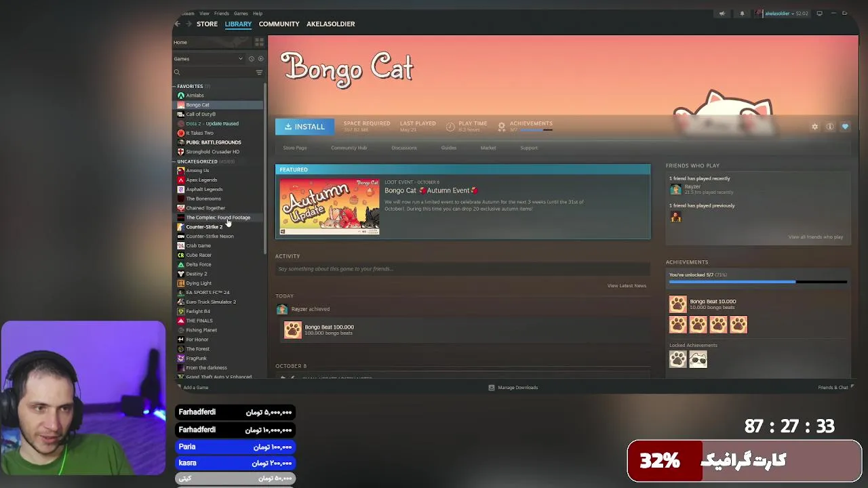Open the Add a Game plus icon

(178, 388)
